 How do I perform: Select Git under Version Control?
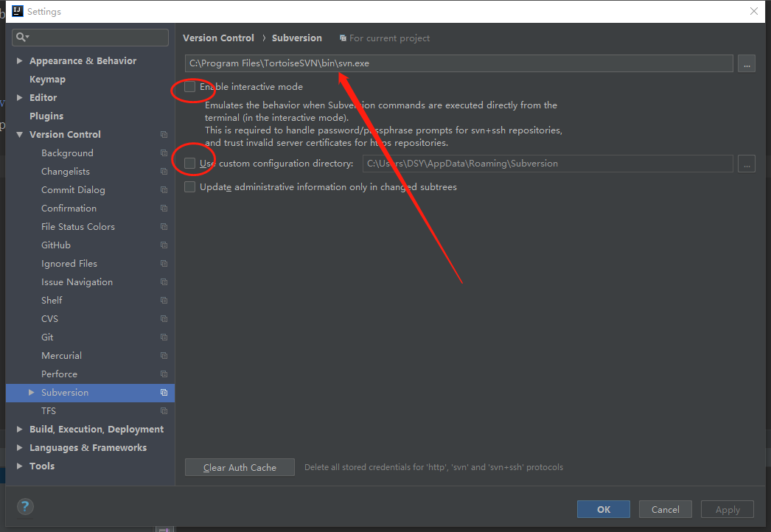[x=47, y=337]
